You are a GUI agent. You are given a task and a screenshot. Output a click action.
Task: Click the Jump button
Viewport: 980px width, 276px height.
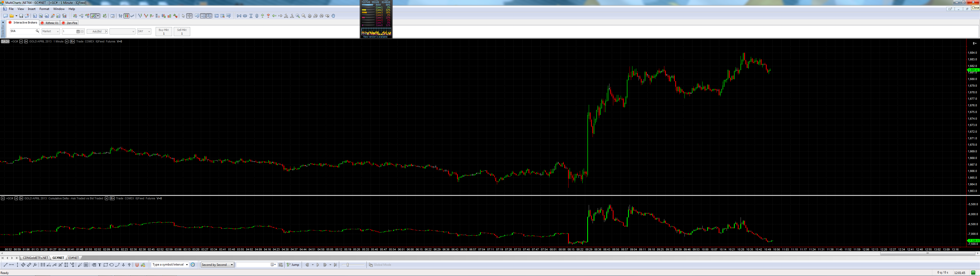293,265
